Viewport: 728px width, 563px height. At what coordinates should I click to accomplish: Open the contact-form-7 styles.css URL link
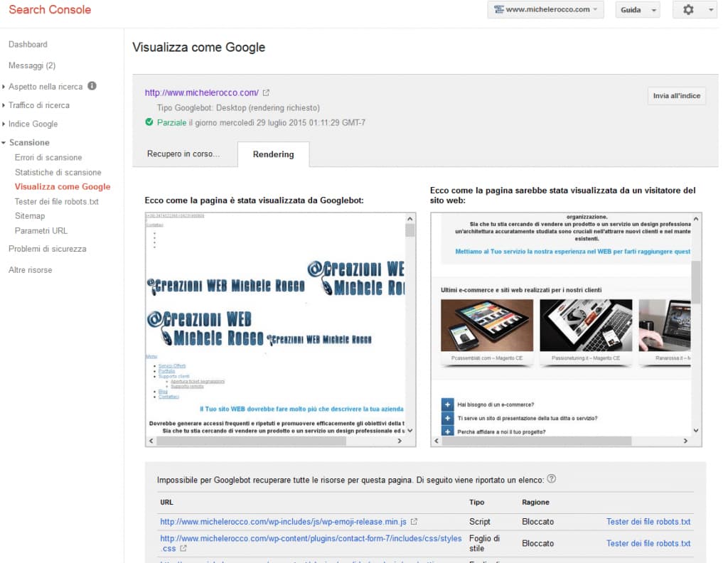(x=311, y=543)
